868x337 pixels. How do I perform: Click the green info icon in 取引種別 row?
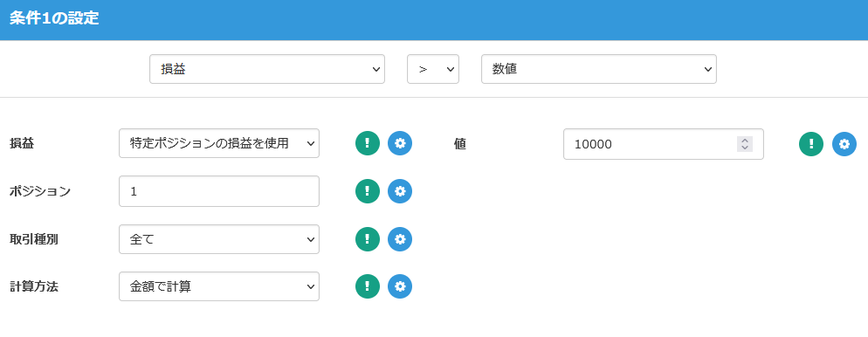tap(368, 239)
